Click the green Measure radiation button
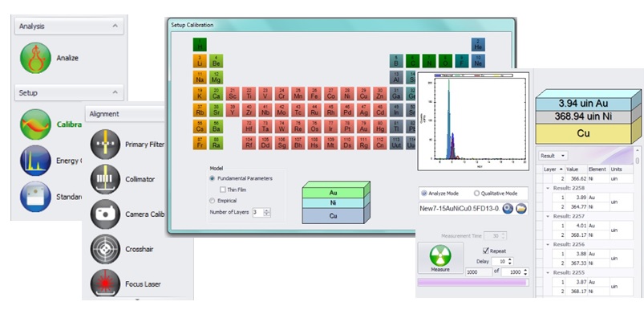Screen dimensions: 644x314 (440, 258)
